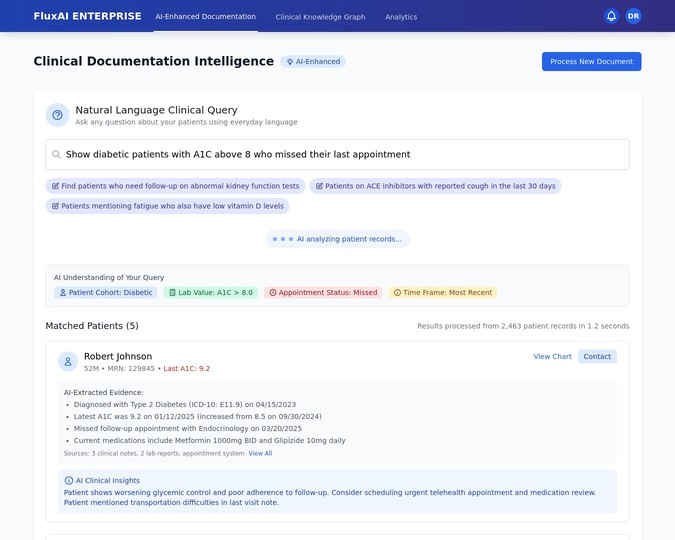The width and height of the screenshot is (675, 540).
Task: Click the question mark query icon
Action: coord(57,115)
